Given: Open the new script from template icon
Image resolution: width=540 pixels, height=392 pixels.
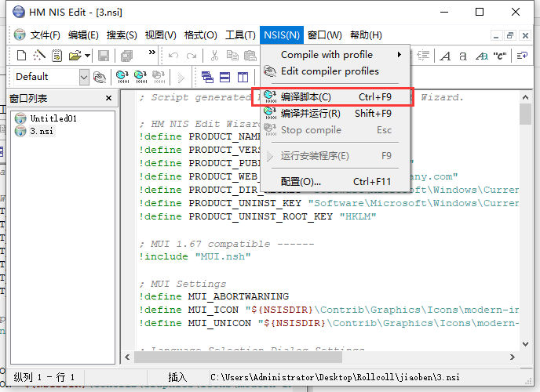Looking at the screenshot, I should (57, 56).
